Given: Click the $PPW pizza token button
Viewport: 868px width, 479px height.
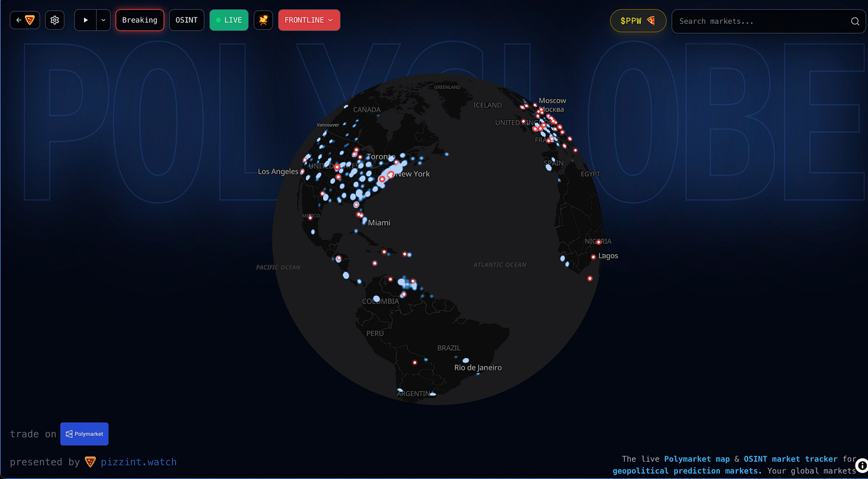Looking at the screenshot, I should (x=638, y=21).
